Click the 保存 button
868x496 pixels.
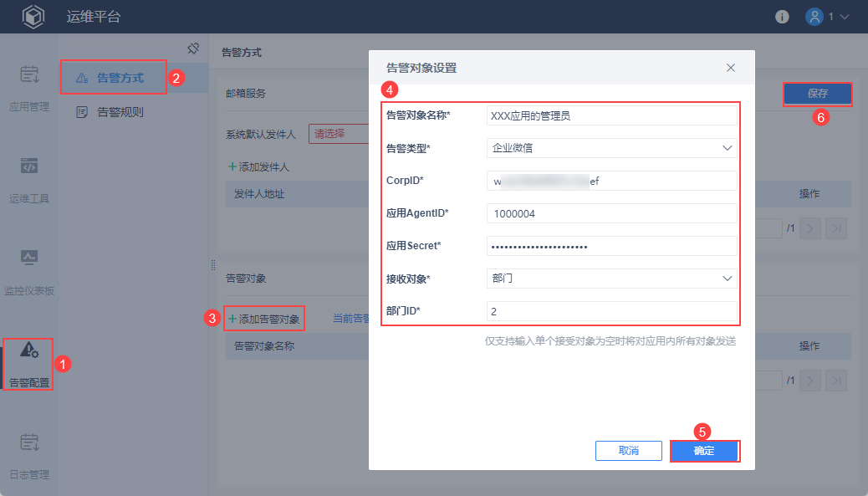click(x=817, y=94)
